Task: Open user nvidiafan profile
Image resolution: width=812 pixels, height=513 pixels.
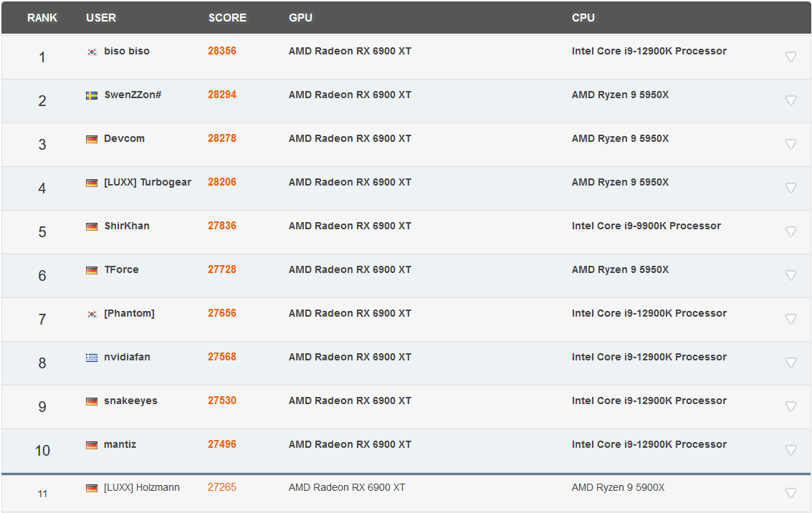Action: pyautogui.click(x=127, y=358)
